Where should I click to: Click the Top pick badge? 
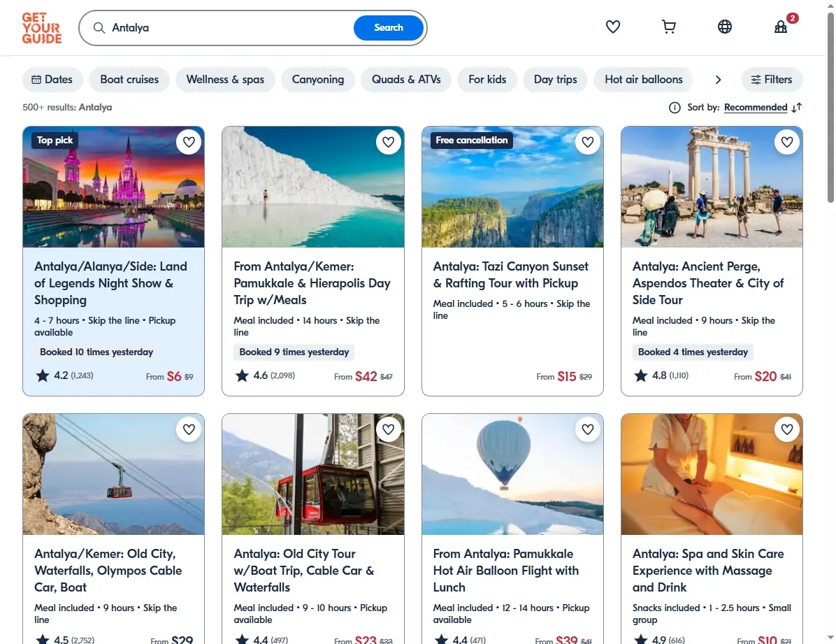tap(55, 141)
